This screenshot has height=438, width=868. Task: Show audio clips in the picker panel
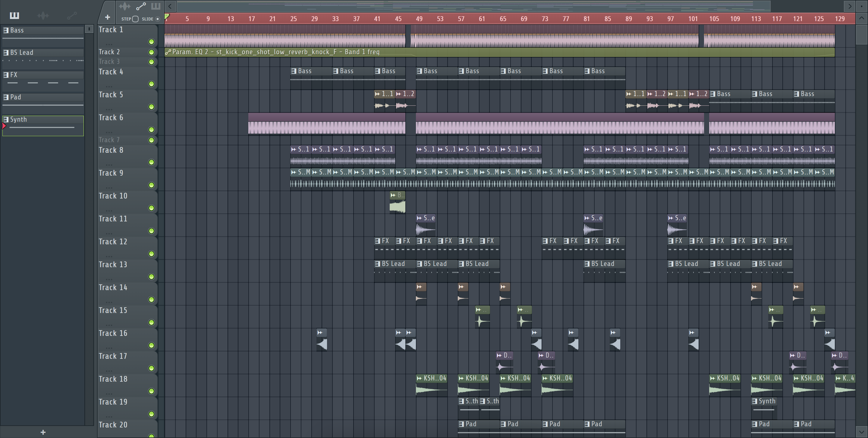[x=43, y=15]
